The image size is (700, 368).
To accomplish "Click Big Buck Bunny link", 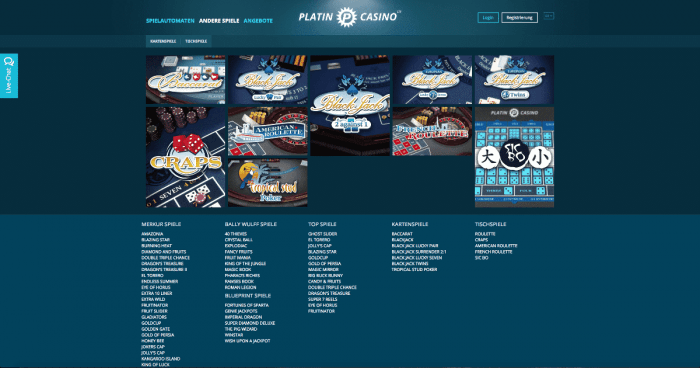I will click(325, 276).
